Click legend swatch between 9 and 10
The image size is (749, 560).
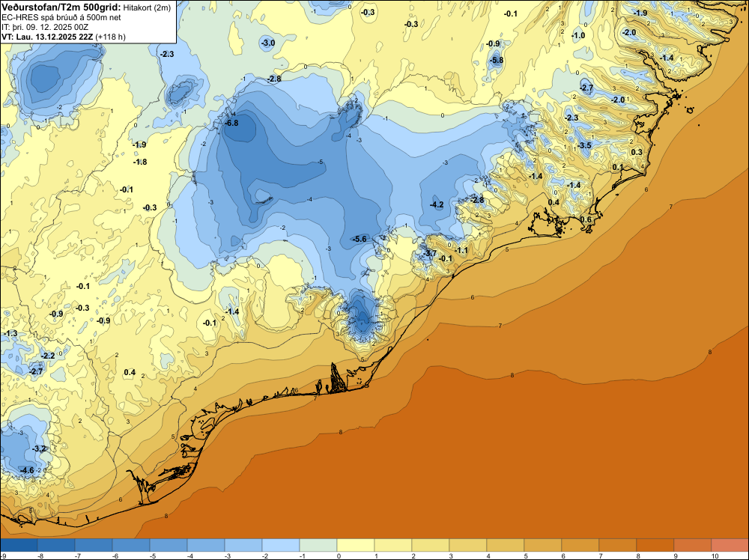pyautogui.click(x=693, y=545)
